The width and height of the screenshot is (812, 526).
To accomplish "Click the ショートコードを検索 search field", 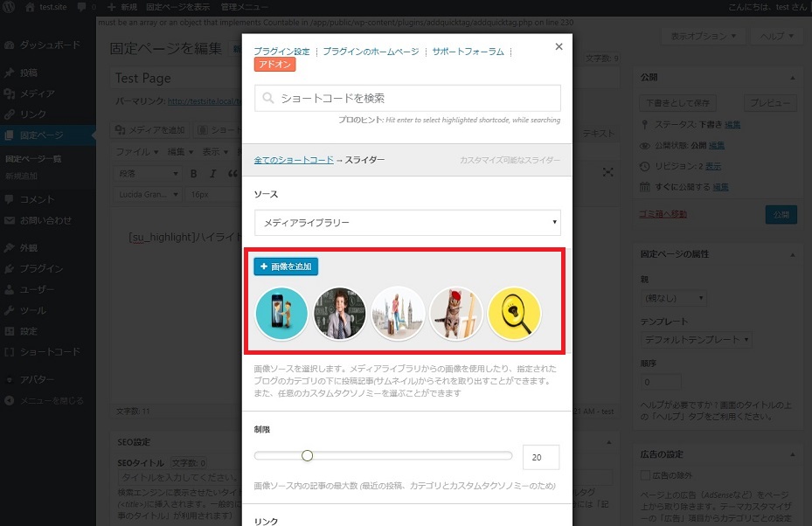I will pyautogui.click(x=407, y=98).
